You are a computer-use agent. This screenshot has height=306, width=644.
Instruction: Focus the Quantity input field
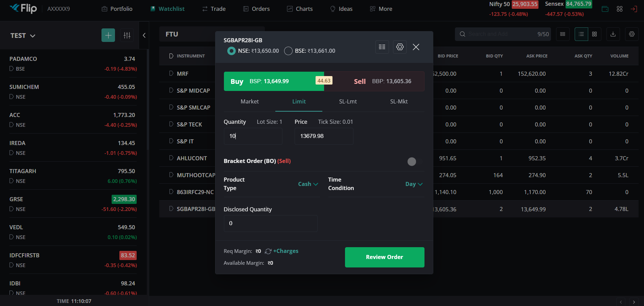253,136
